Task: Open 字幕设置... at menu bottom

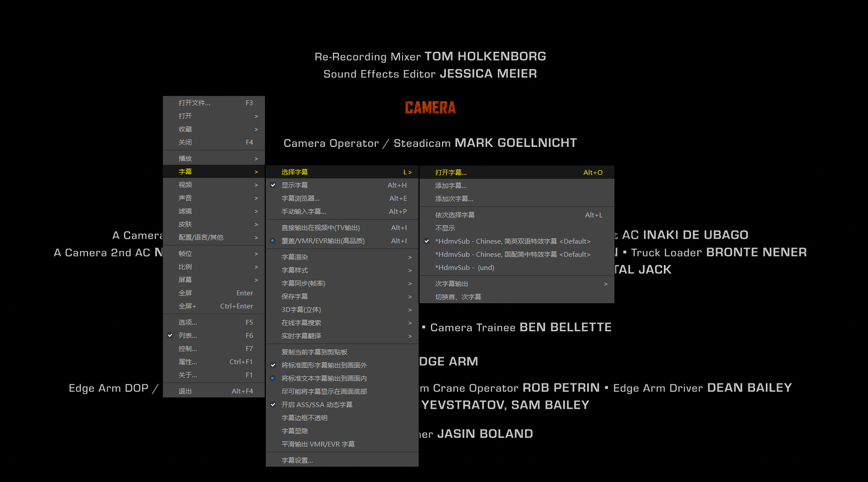Action: click(x=297, y=461)
